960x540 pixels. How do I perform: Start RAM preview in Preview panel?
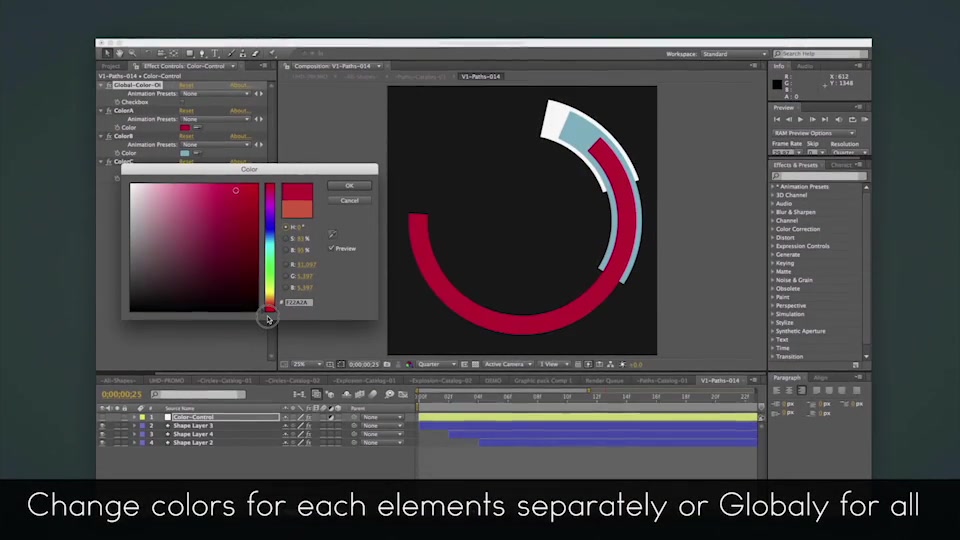(864, 120)
